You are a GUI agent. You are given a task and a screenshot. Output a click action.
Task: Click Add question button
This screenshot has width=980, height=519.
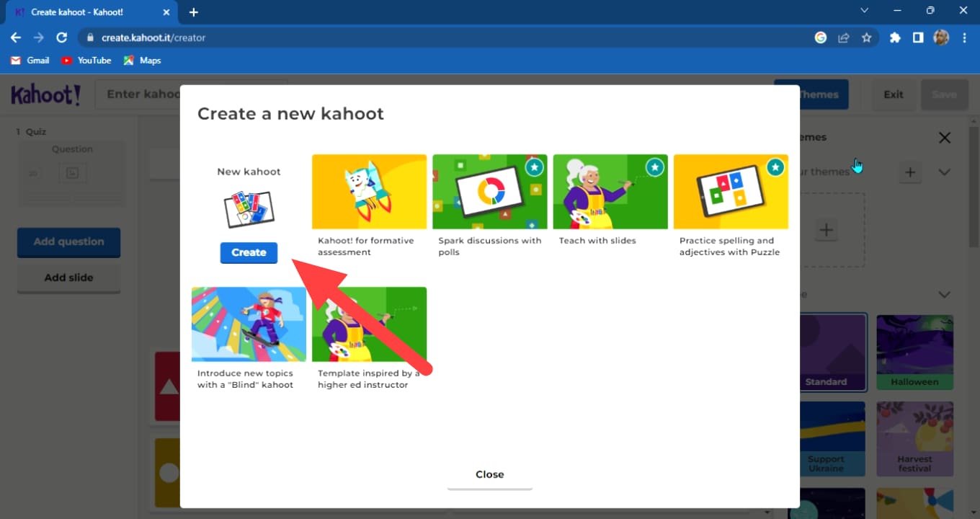point(68,242)
